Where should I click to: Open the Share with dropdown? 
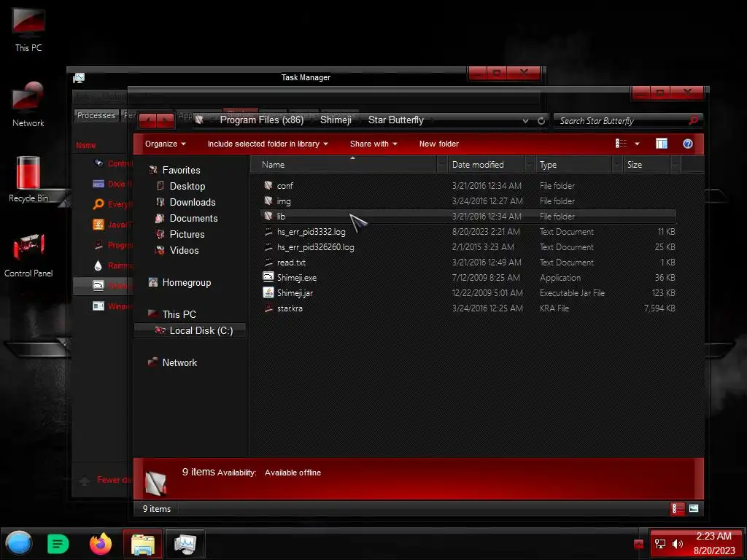[373, 144]
